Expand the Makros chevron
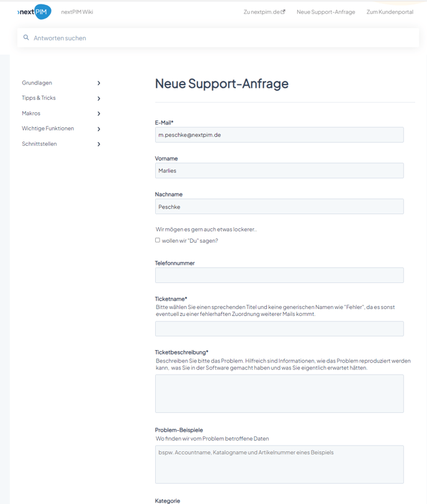 [99, 114]
